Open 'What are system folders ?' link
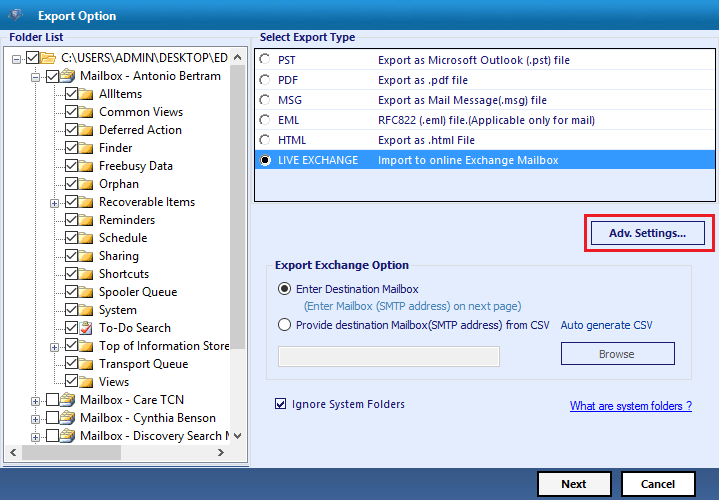719x500 pixels. tap(631, 406)
